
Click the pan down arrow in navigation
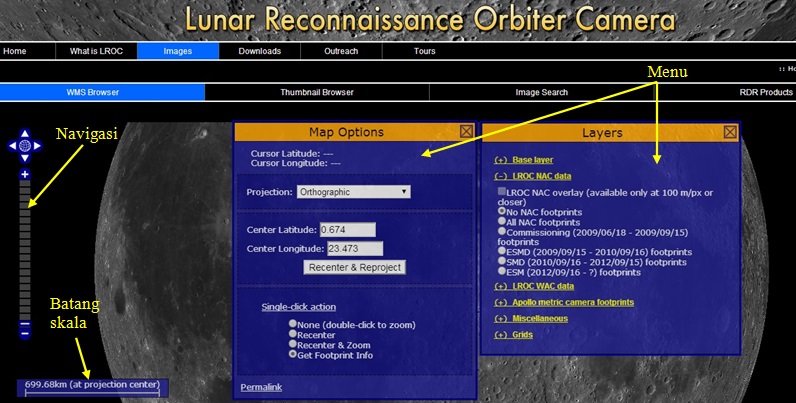point(26,159)
